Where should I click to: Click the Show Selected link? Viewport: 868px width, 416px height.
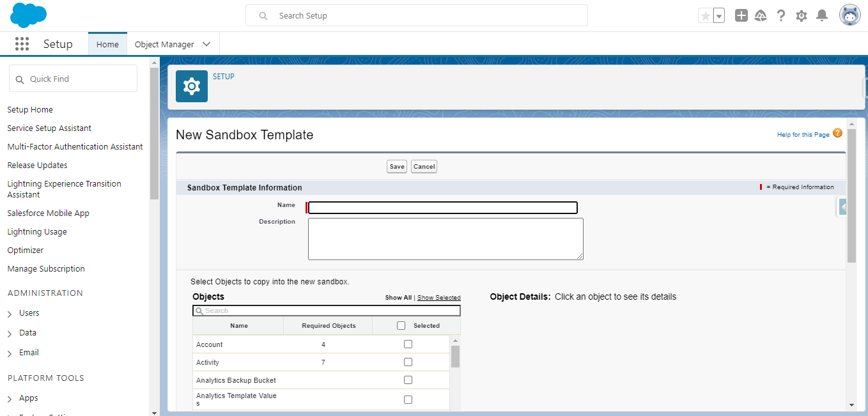pos(439,298)
